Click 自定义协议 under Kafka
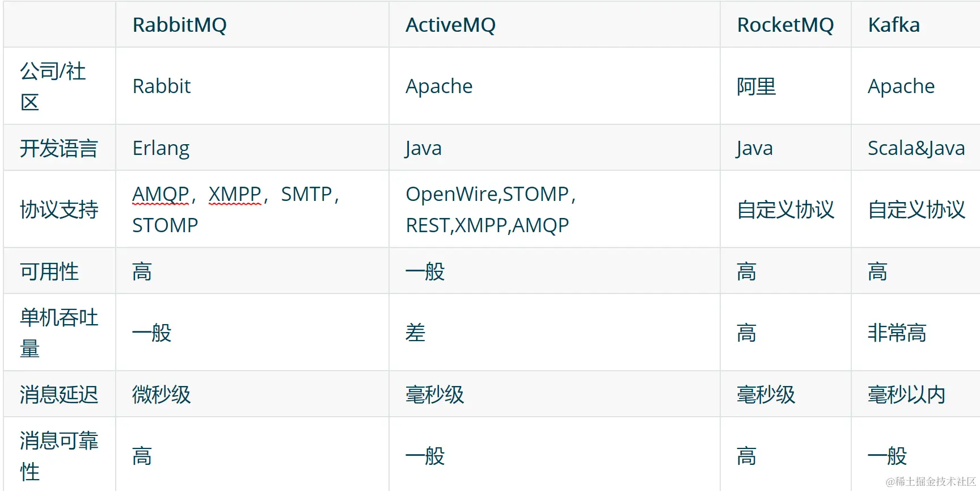 pos(916,209)
